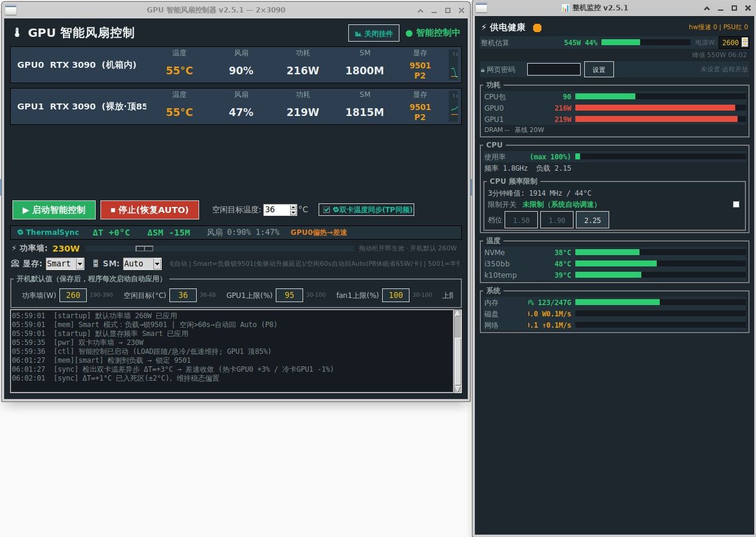Click the SM chip icon

click(96, 263)
